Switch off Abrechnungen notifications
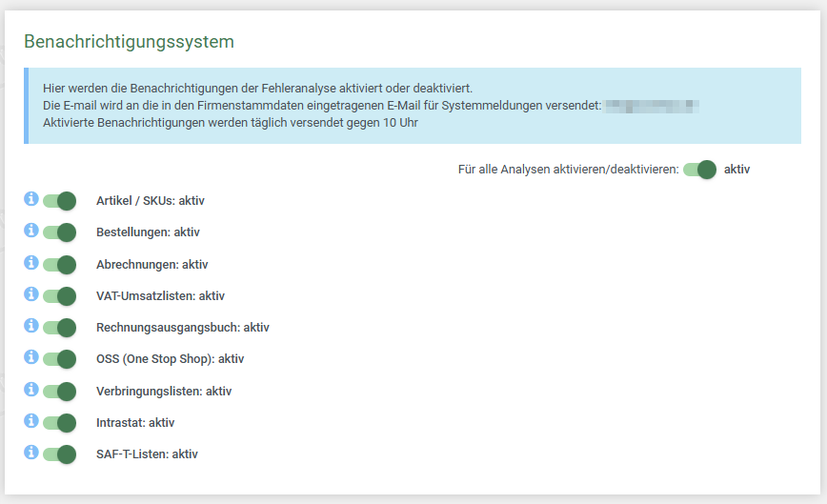This screenshot has height=504, width=827. coord(59,264)
